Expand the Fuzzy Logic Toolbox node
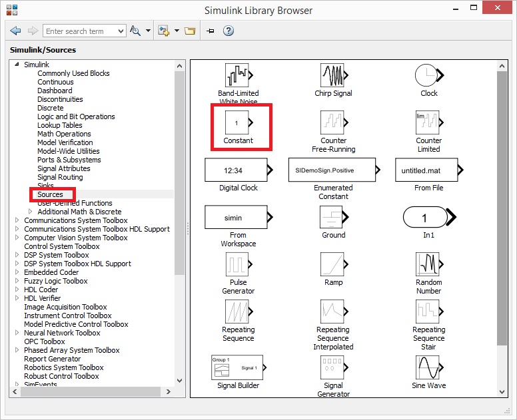Viewport: 517px width, 420px height. 17,281
